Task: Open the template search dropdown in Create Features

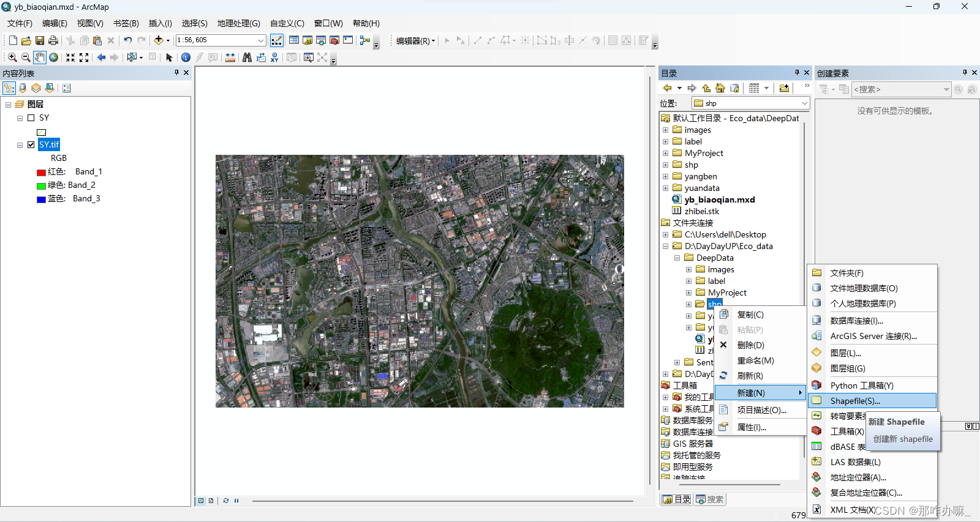Action: [x=946, y=89]
